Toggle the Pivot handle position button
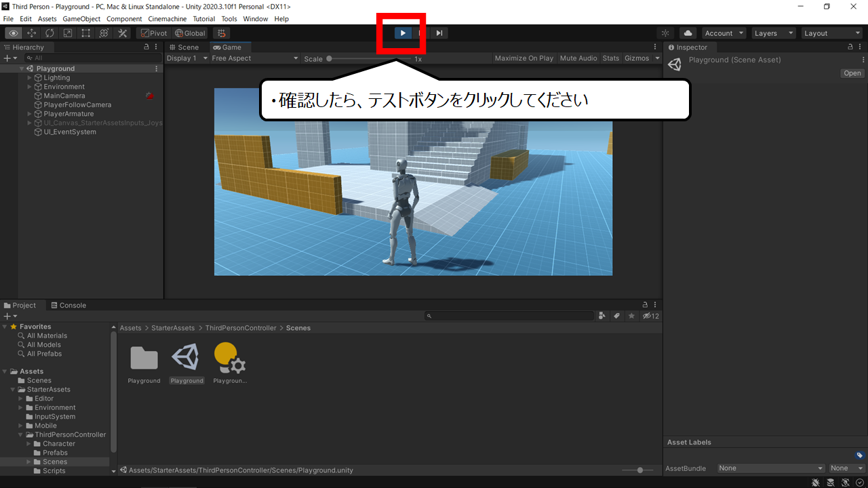The height and width of the screenshot is (488, 868). (153, 33)
